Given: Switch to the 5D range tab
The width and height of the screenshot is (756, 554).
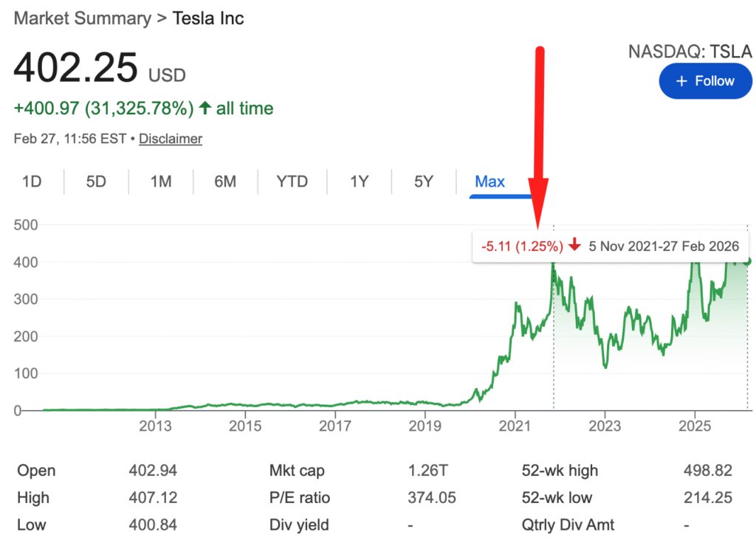Looking at the screenshot, I should point(96,181).
